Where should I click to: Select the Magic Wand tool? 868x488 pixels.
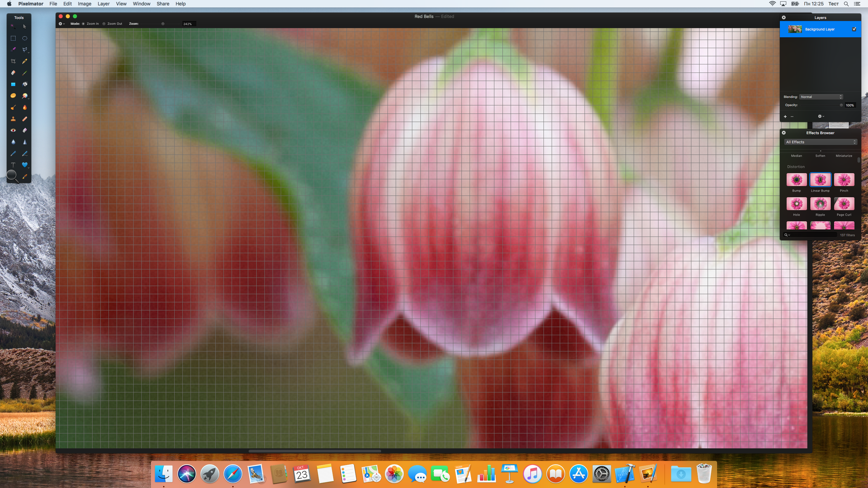pos(13,26)
